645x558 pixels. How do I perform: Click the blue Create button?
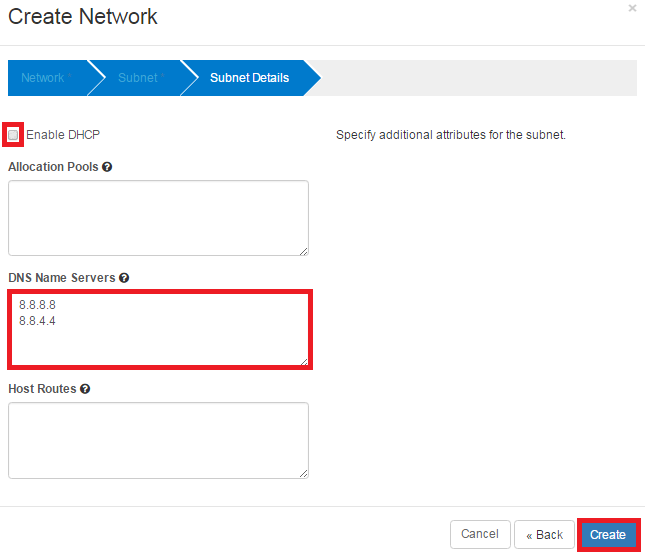(x=608, y=535)
